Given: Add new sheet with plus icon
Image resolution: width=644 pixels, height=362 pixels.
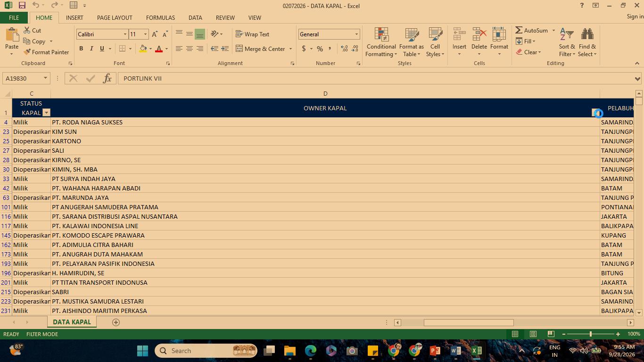Looking at the screenshot, I should click(116, 322).
